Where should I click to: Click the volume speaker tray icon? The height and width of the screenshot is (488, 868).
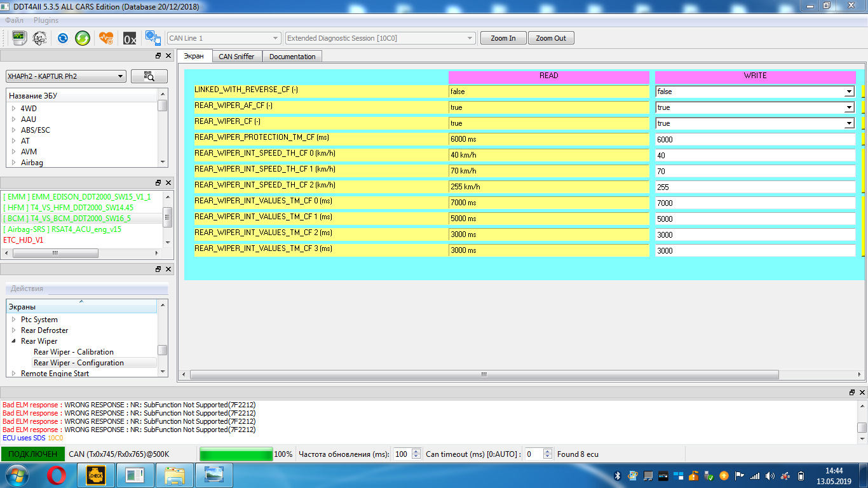[770, 475]
